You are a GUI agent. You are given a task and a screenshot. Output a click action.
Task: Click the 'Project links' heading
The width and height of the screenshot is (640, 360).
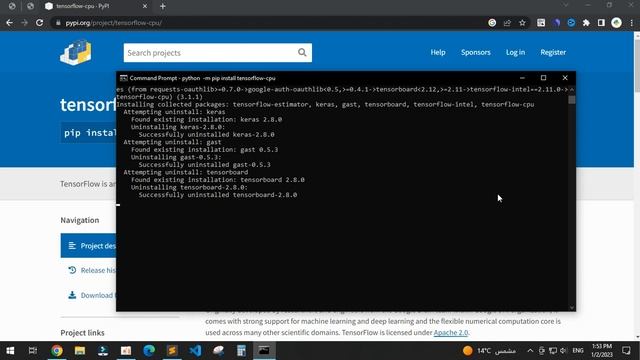82,333
